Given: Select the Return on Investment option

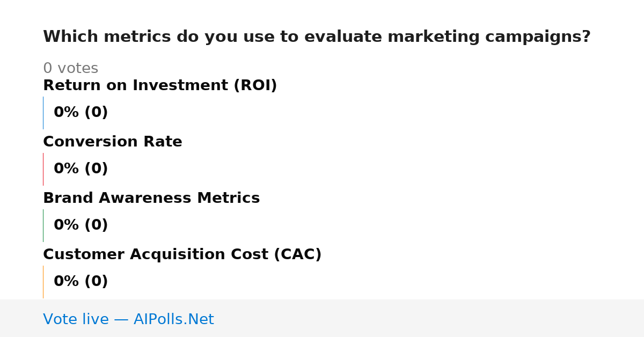Looking at the screenshot, I should (x=160, y=86).
